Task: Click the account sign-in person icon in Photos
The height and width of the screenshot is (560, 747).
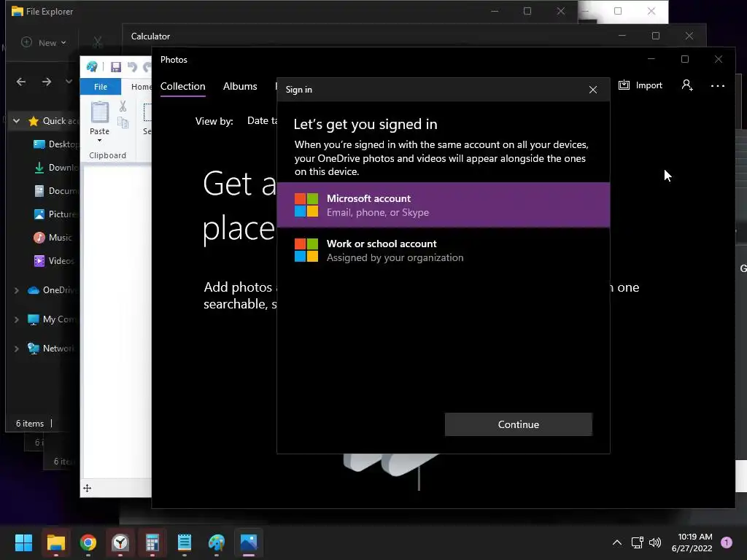Action: coord(687,85)
